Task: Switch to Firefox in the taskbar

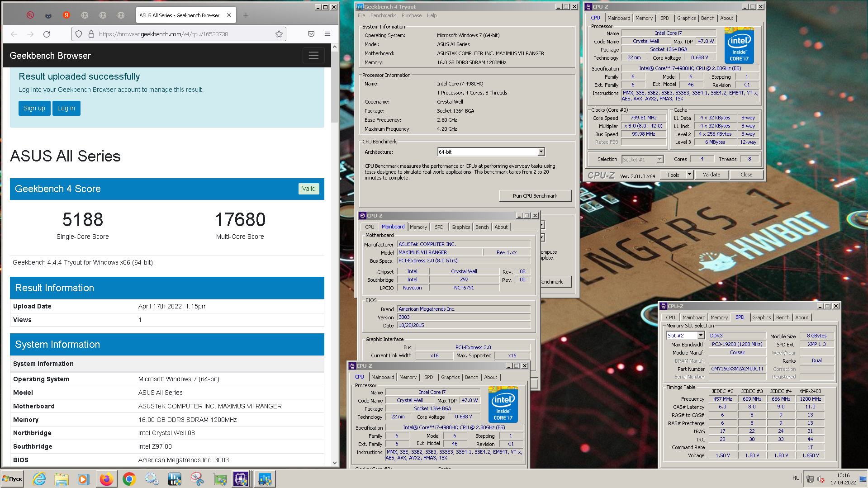Action: [x=107, y=479]
